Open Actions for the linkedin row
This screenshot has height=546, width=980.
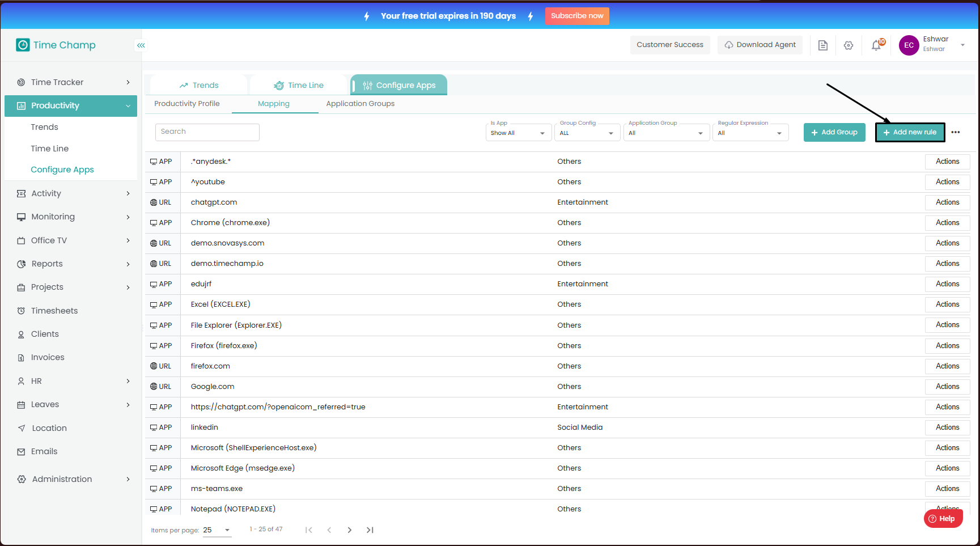pos(948,428)
